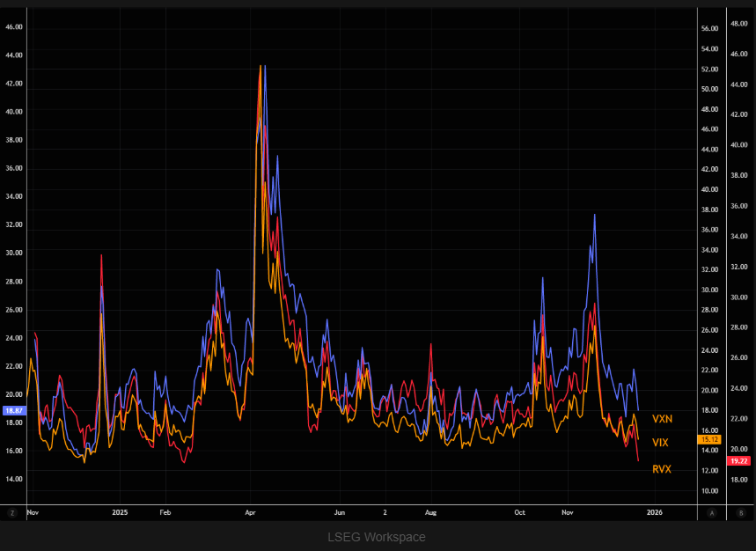Viewport: 756px width, 551px height.
Task: Click the Aug label on time axis
Action: tap(430, 511)
